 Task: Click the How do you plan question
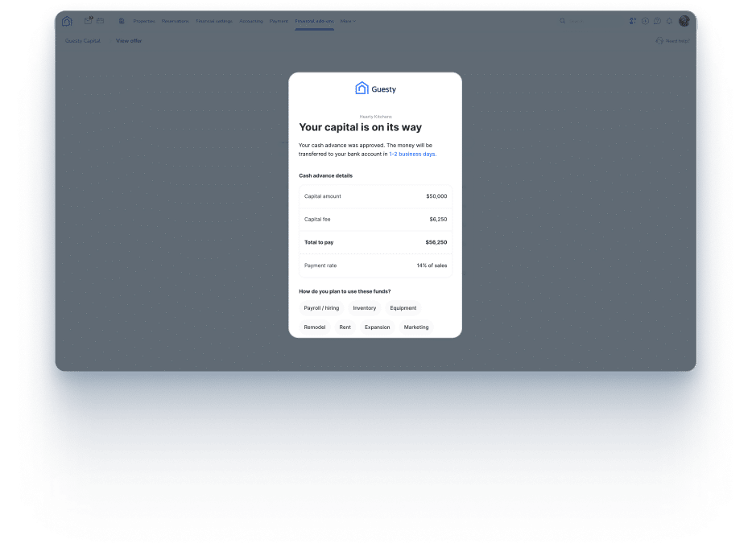click(345, 291)
